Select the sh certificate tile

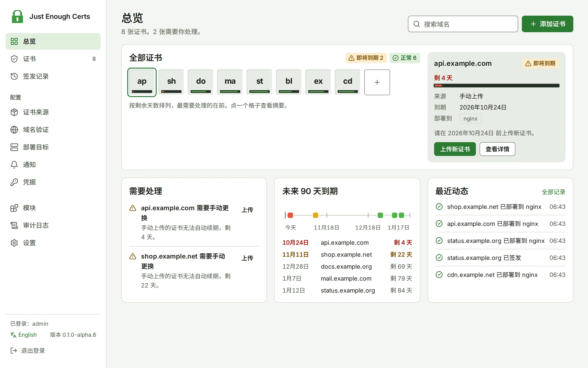point(171,82)
